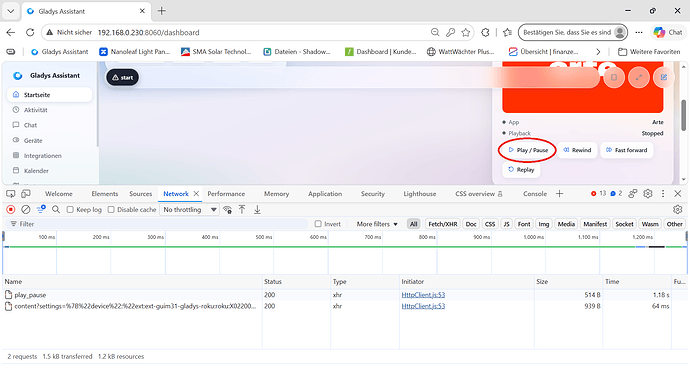Image resolution: width=690 pixels, height=371 pixels.
Task: Import HAR file upload arrow
Action: pyautogui.click(x=242, y=209)
